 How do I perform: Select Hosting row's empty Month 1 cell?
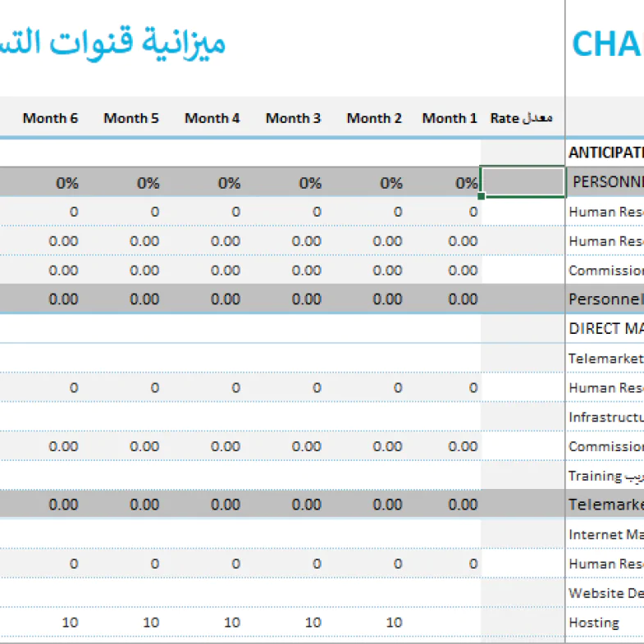(449, 623)
